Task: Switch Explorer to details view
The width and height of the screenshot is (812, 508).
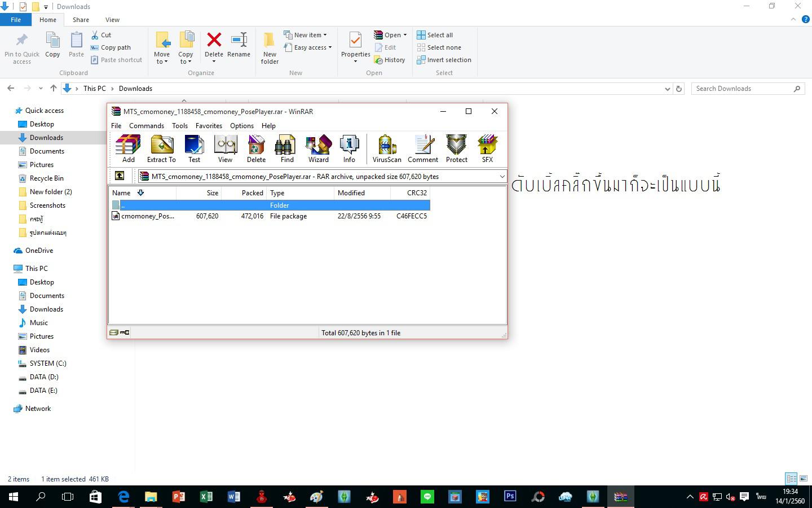Action: [791, 479]
